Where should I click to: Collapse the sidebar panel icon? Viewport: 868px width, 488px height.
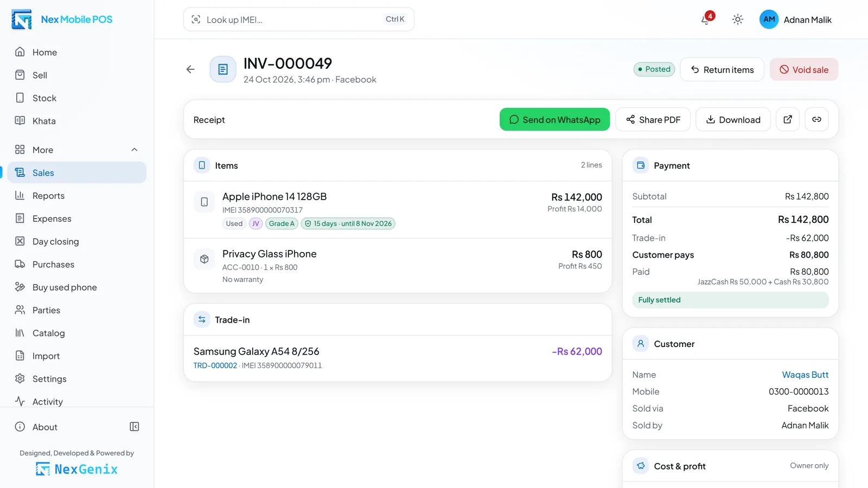135,427
